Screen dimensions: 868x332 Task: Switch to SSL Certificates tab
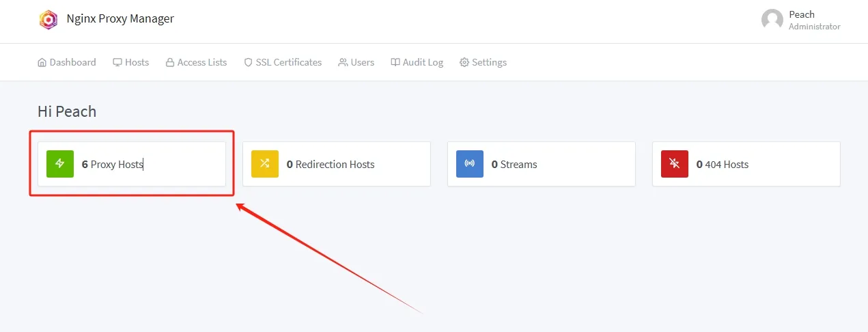(283, 62)
